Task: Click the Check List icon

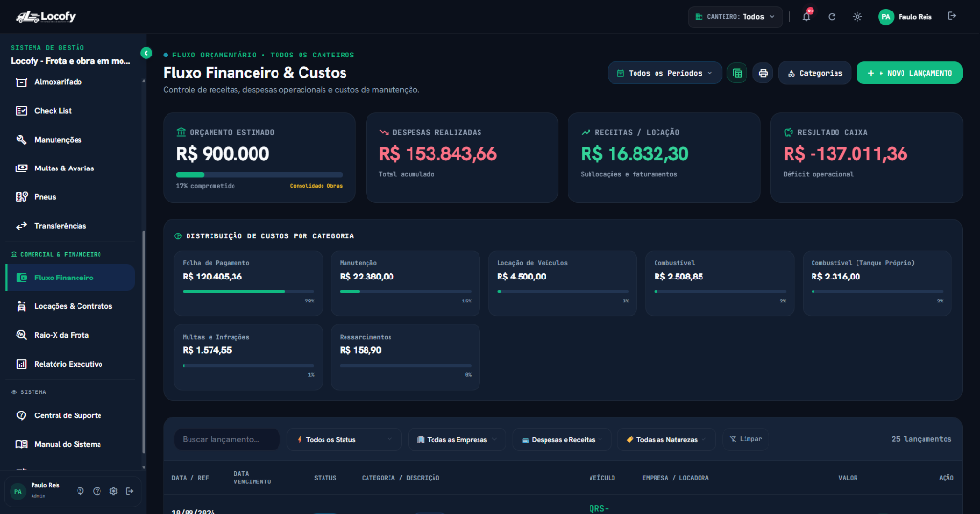Action: point(21,111)
